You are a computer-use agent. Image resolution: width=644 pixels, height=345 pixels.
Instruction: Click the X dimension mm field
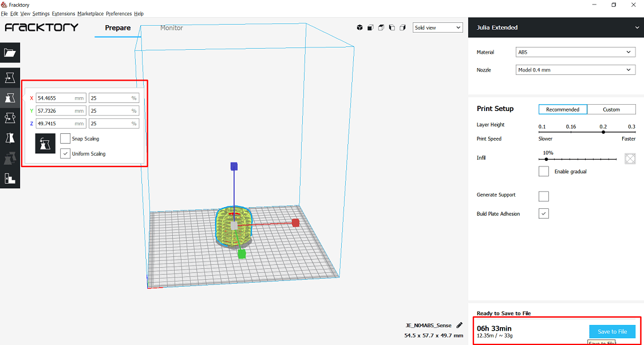pos(61,98)
